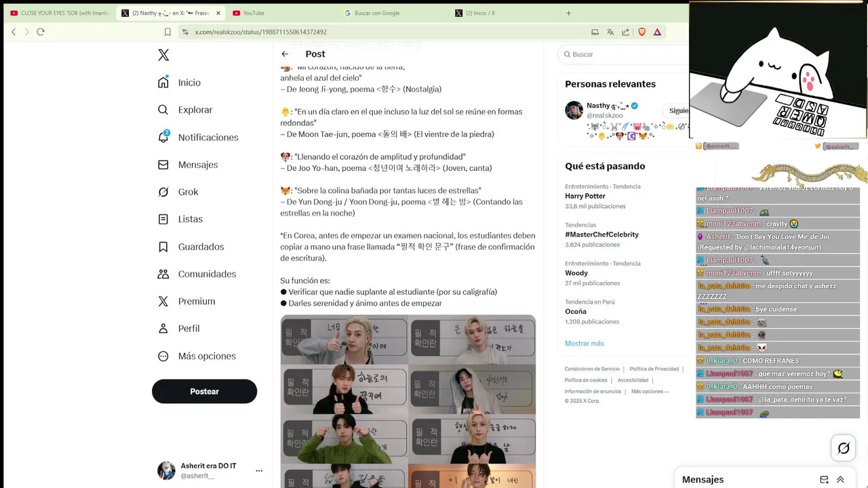The image size is (868, 488).
Task: Open Guardados bookmark icon in sidebar
Action: point(163,247)
